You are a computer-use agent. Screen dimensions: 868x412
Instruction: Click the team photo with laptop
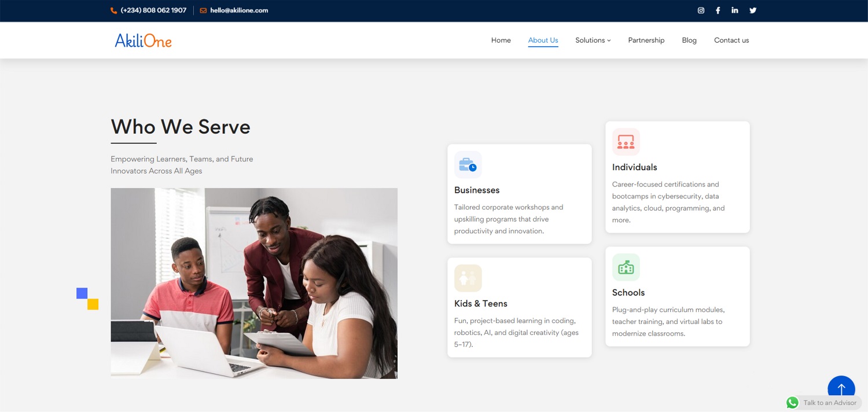(254, 283)
